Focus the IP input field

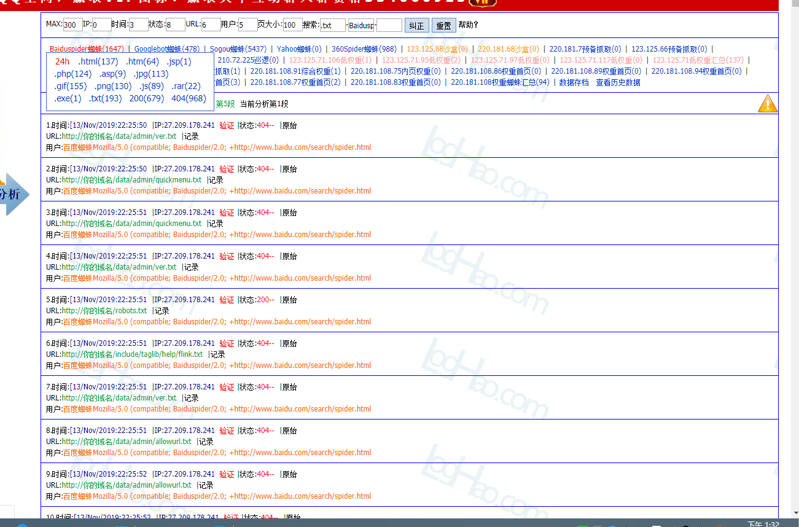pyautogui.click(x=101, y=24)
